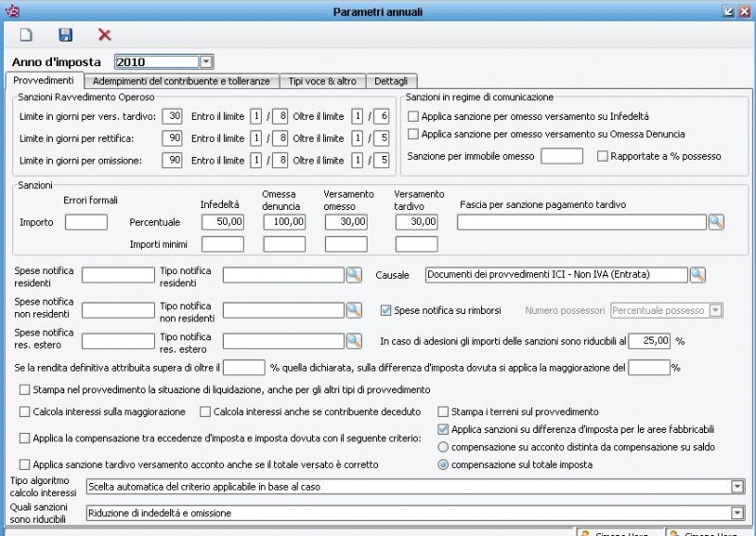Open the Tipo voce & altro tab
756x536 pixels.
coord(322,81)
